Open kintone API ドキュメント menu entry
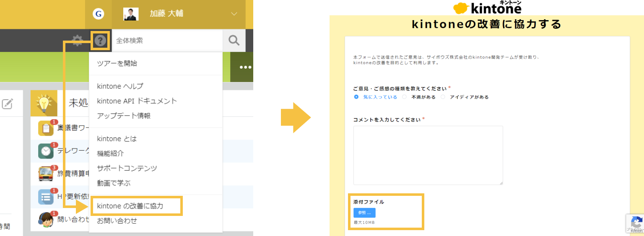This screenshot has height=236, width=644. point(137,101)
